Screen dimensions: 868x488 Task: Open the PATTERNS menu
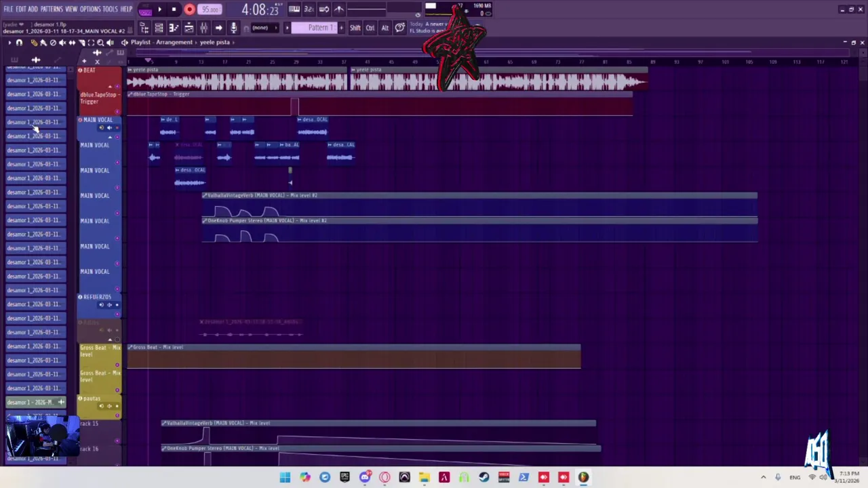(52, 9)
